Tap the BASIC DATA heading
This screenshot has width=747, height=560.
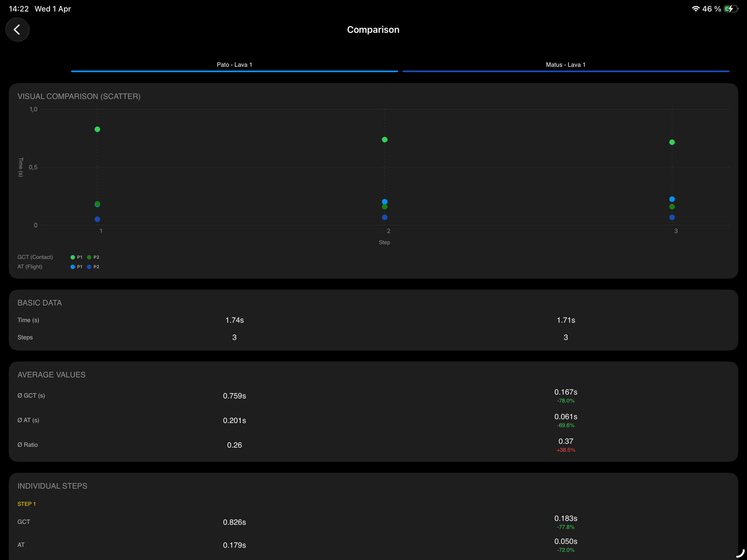pos(40,303)
